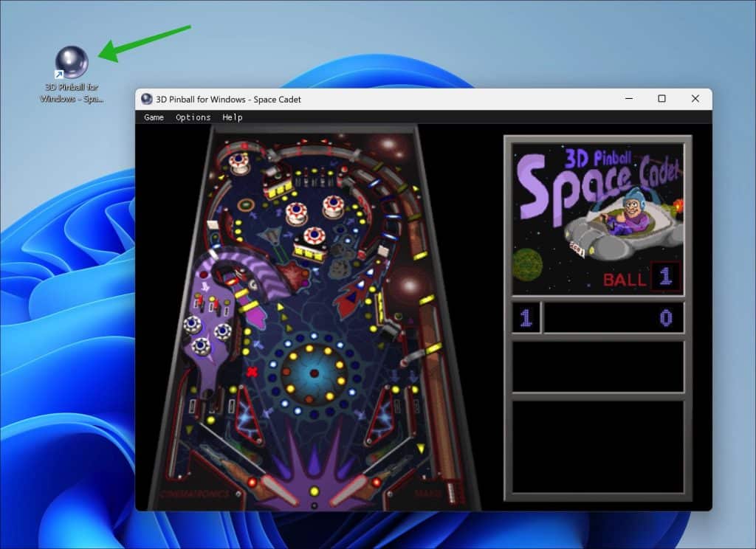
Task: Open the Help menu
Action: (x=233, y=117)
